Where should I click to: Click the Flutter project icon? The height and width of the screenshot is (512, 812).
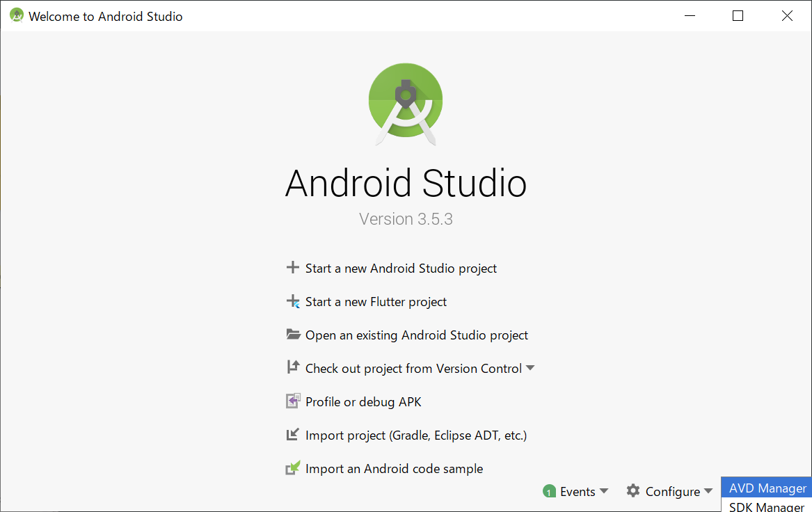point(293,301)
